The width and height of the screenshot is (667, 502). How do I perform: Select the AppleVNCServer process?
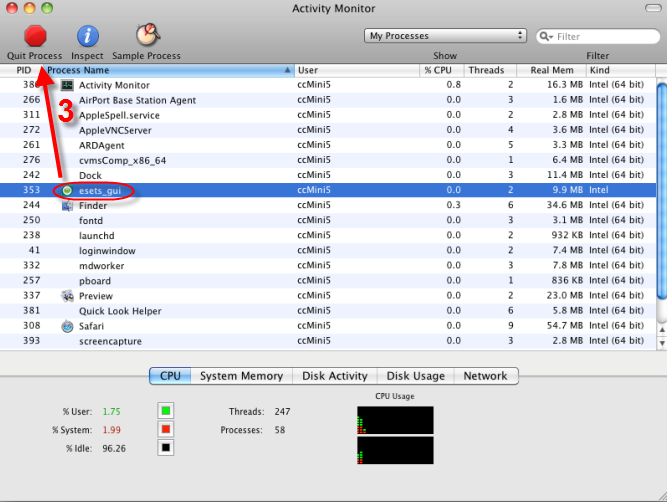tap(328, 130)
